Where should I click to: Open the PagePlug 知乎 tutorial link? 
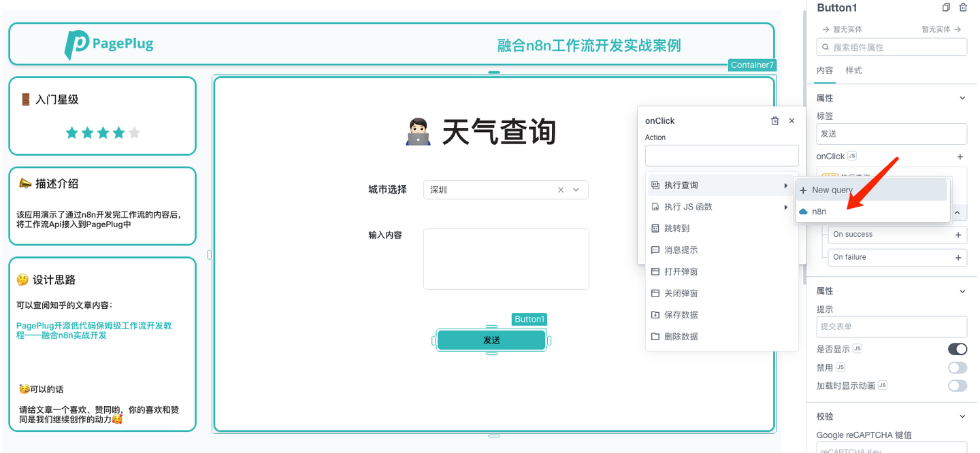(x=94, y=331)
